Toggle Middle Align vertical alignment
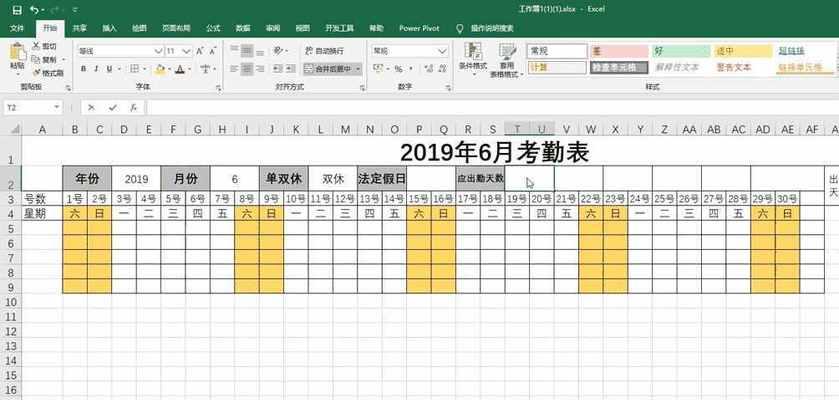Viewport: 839px width, 400px height. coord(247,51)
